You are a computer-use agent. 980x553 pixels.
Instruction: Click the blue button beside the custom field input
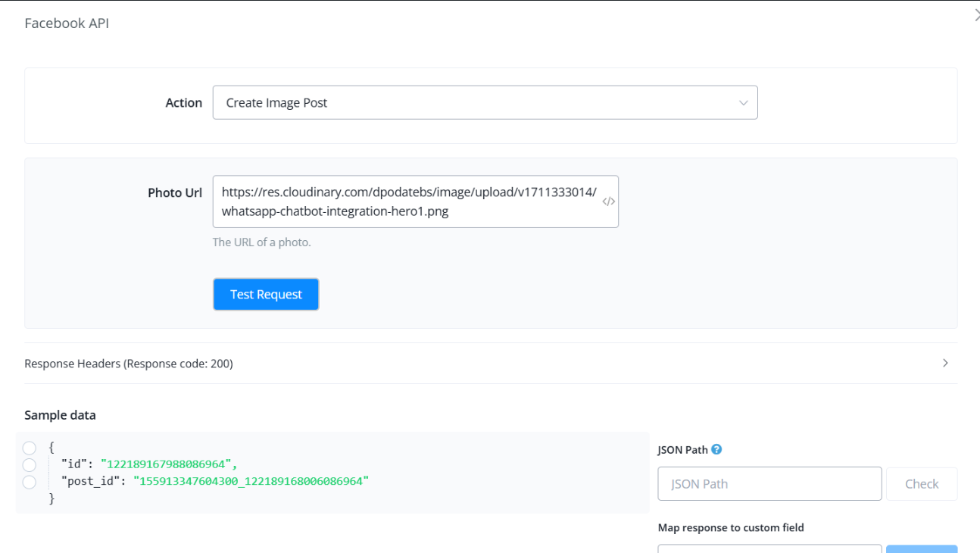pos(921,548)
